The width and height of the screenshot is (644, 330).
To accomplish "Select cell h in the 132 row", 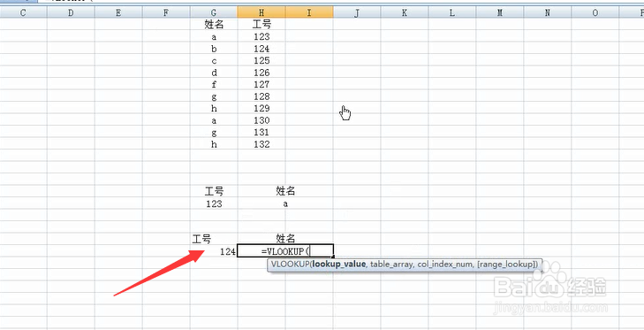I will point(214,144).
